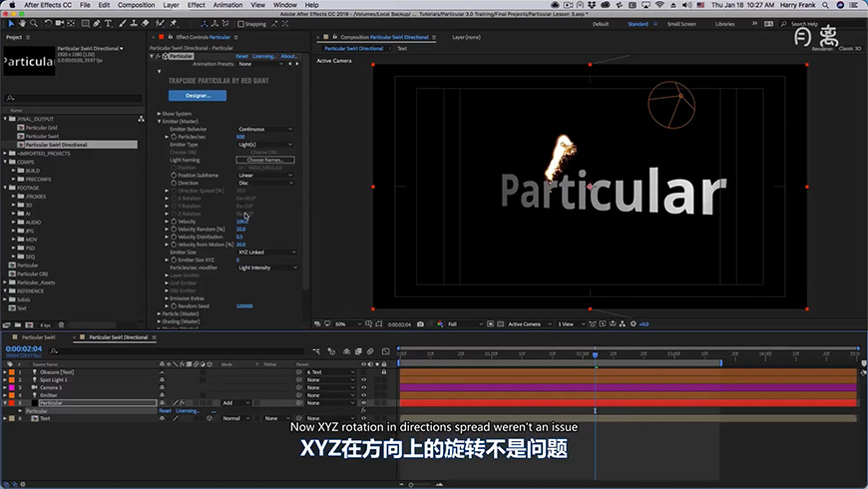
Task: Open the Particular Designer button
Action: click(x=198, y=95)
